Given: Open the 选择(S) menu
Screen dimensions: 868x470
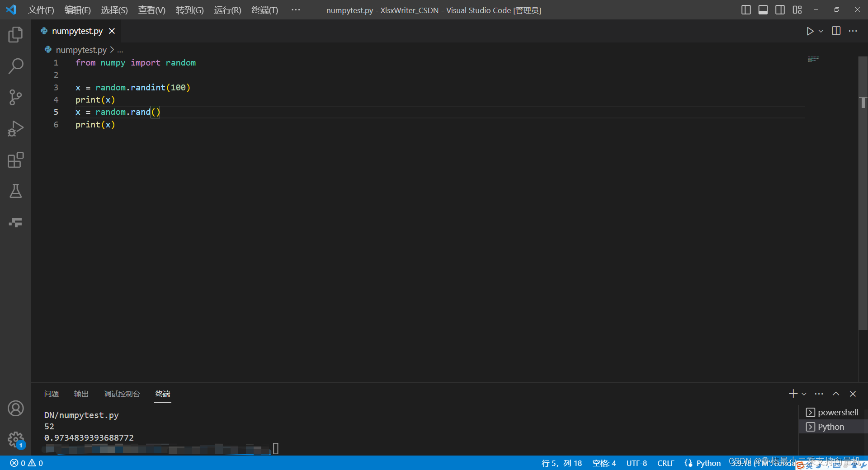Looking at the screenshot, I should coord(114,10).
